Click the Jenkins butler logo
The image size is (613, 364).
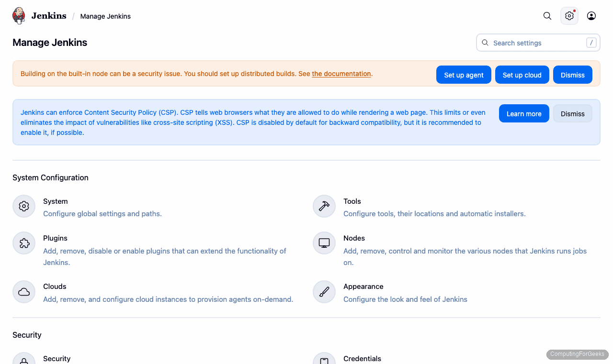coord(18,15)
